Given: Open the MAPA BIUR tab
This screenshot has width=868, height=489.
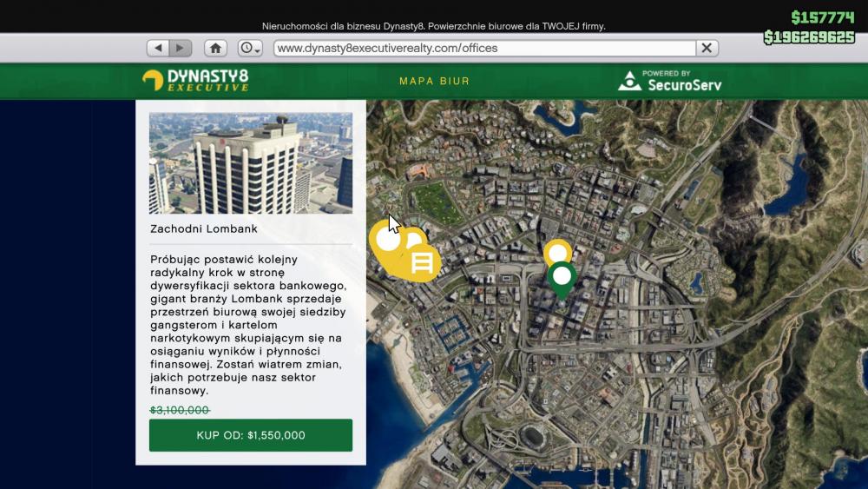Looking at the screenshot, I should 435,81.
